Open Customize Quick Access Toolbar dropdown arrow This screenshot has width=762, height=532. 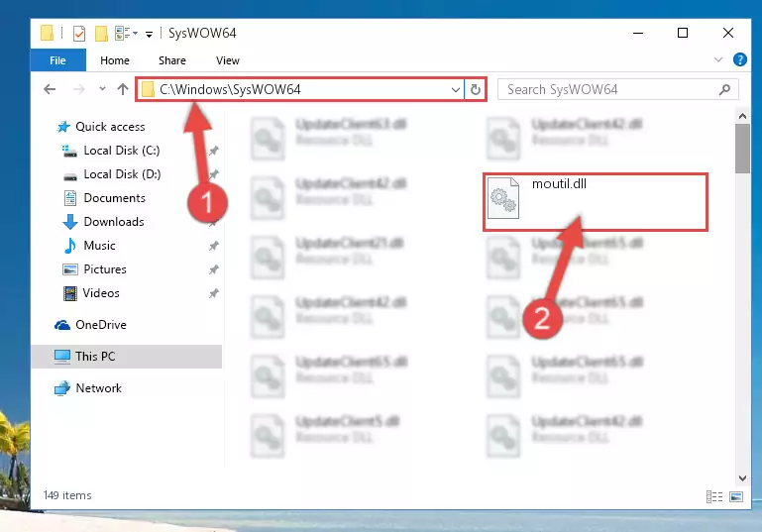(x=149, y=34)
